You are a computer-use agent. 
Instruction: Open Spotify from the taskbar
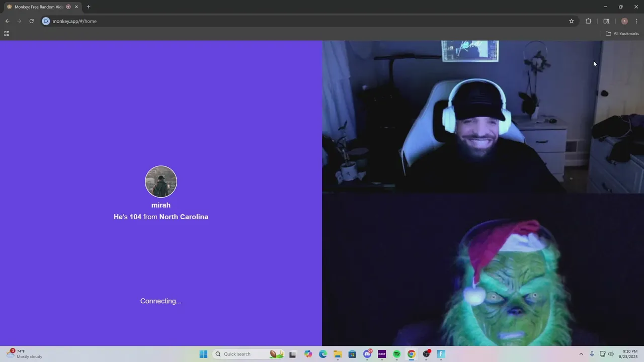pyautogui.click(x=397, y=354)
